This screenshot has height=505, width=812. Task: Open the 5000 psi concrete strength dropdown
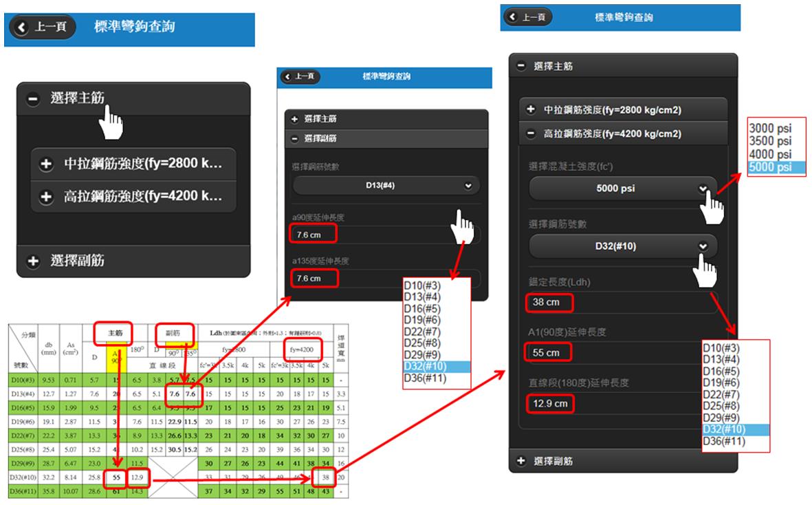click(x=622, y=189)
